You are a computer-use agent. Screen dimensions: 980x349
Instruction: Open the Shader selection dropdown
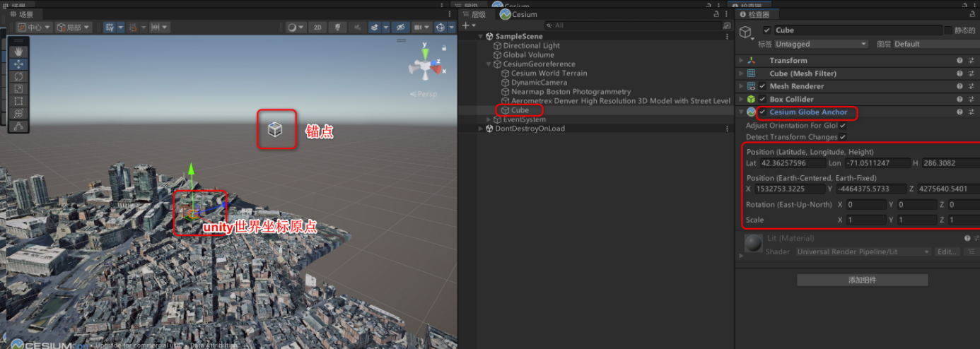point(863,252)
